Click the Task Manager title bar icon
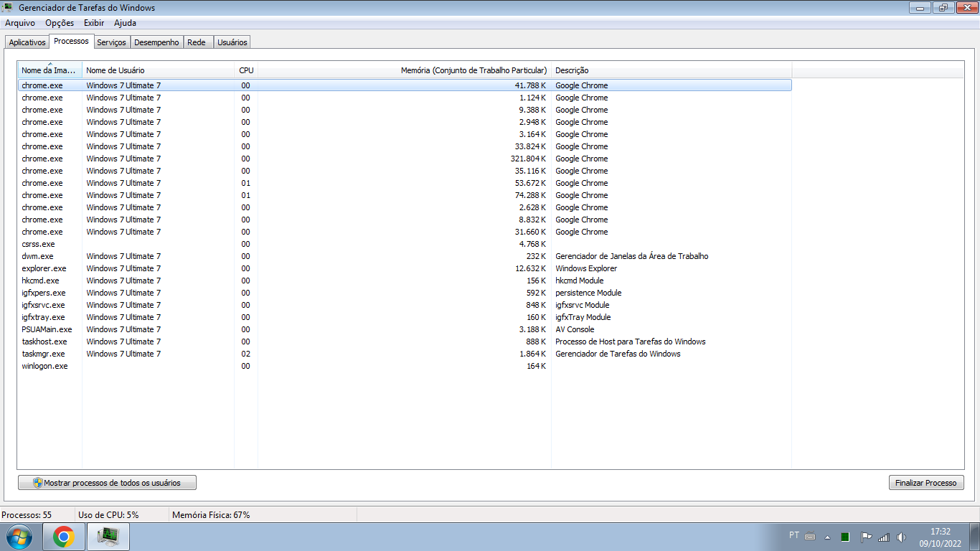This screenshot has width=980, height=551. [8, 8]
